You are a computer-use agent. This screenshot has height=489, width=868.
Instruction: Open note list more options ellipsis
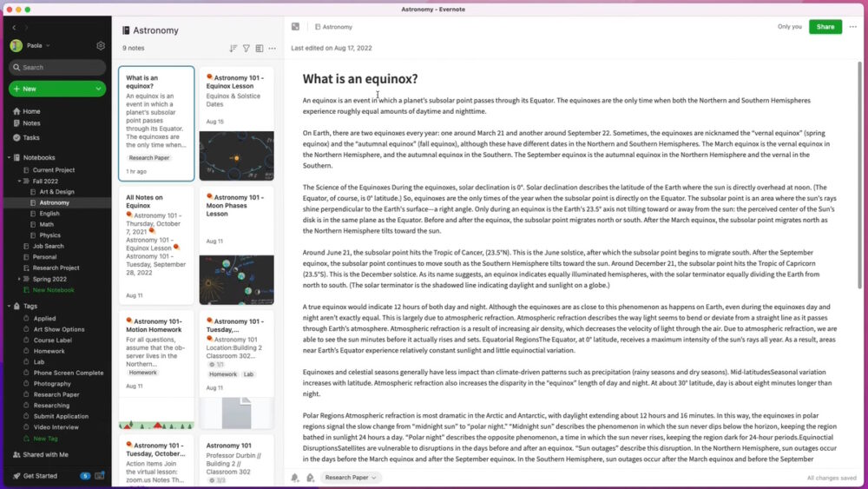coord(273,48)
